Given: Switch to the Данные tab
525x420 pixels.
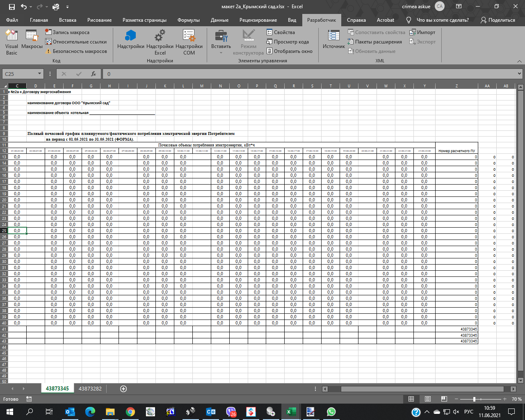Looking at the screenshot, I should tap(219, 20).
